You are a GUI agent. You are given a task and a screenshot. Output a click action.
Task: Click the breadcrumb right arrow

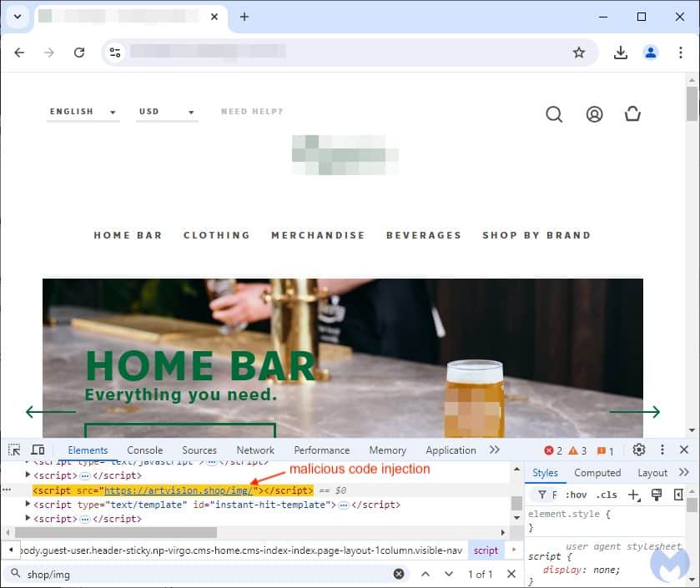point(513,550)
